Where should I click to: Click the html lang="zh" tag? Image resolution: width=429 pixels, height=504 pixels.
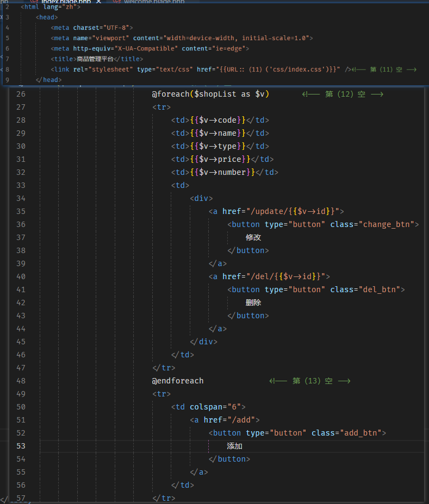[51, 7]
